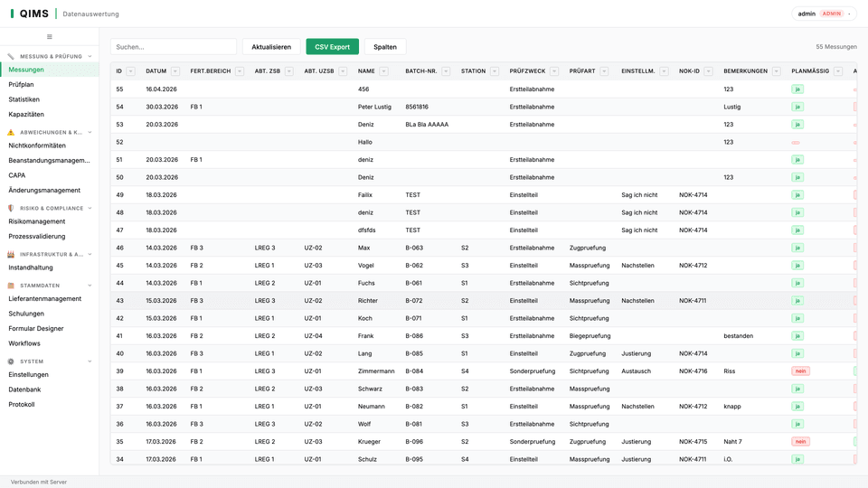Click the factory icon beside Infrastruktur

[x=11, y=254]
